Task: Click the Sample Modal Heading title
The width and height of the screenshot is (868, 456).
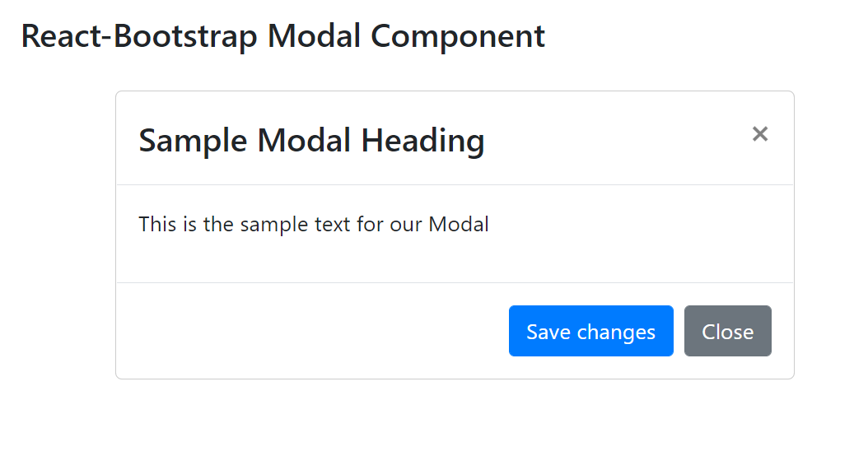Action: coord(311,141)
